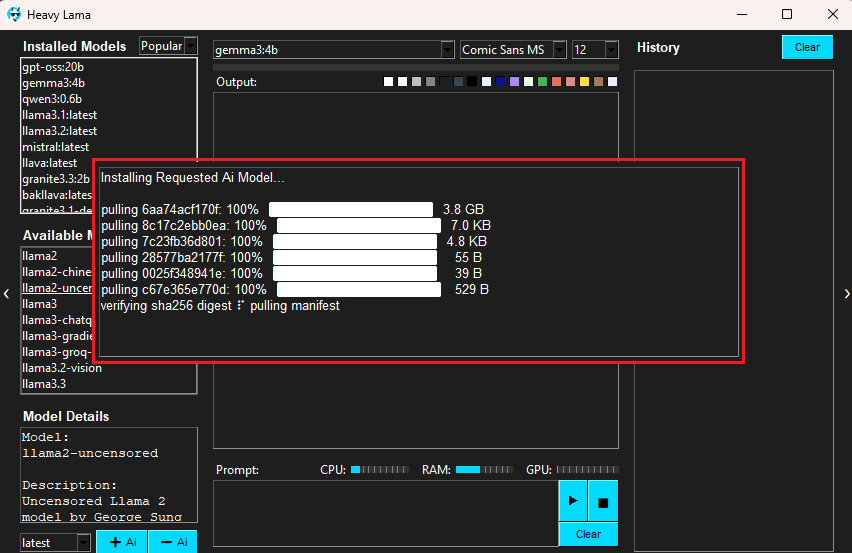Pick the brown color swatch
Screen dimensions: 852x553
(599, 81)
